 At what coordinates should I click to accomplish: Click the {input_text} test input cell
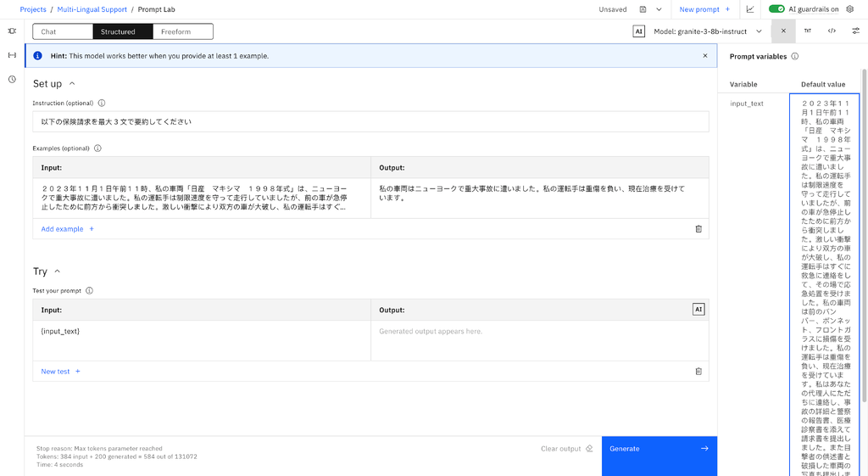point(202,340)
